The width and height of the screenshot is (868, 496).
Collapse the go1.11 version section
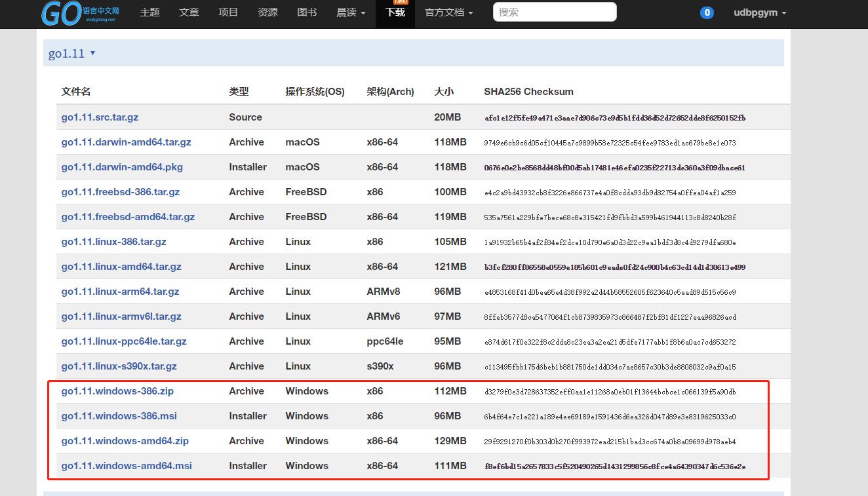[72, 53]
